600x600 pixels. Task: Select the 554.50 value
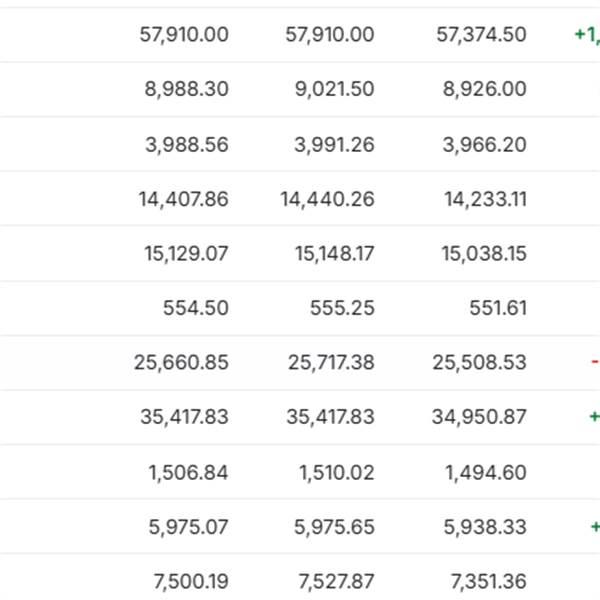[x=195, y=309]
